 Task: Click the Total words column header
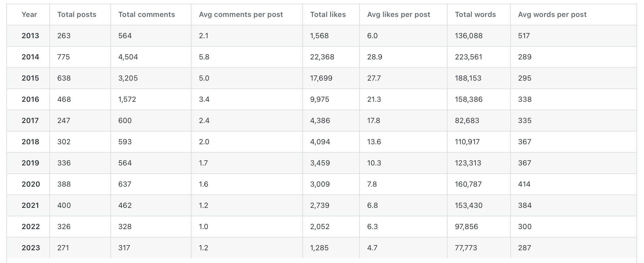475,15
